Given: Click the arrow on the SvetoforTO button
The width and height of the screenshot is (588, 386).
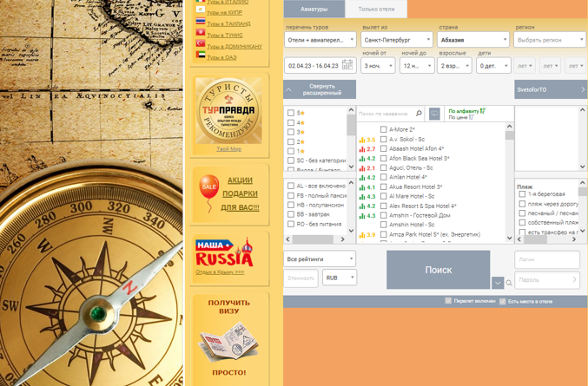Looking at the screenshot, I should (x=583, y=89).
